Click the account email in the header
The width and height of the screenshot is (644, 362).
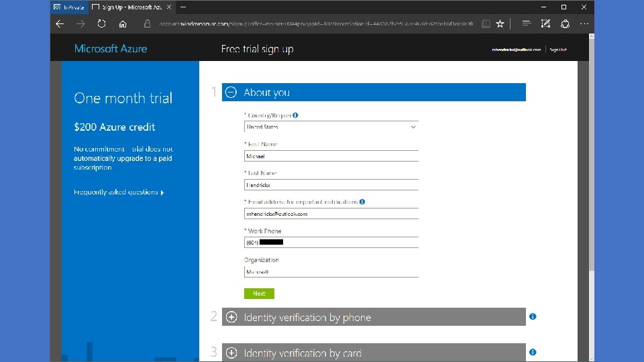pyautogui.click(x=517, y=50)
